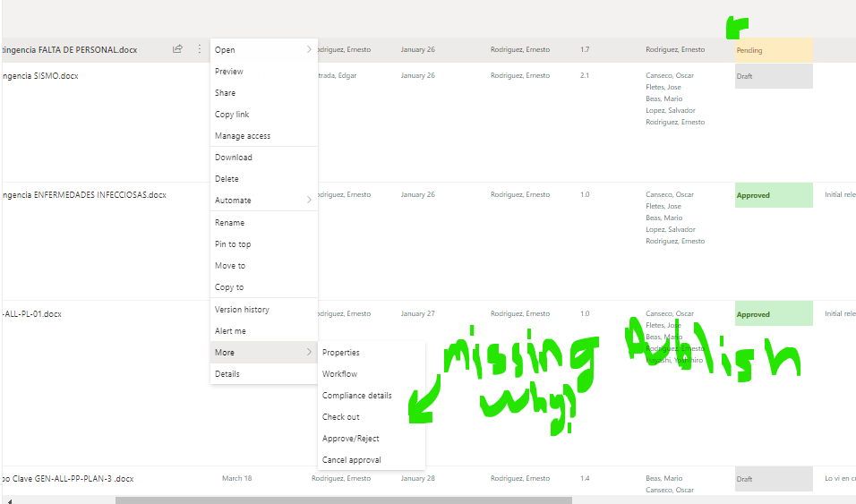The image size is (856, 504).
Task: Click the January 27 date cell
Action: pyautogui.click(x=417, y=313)
